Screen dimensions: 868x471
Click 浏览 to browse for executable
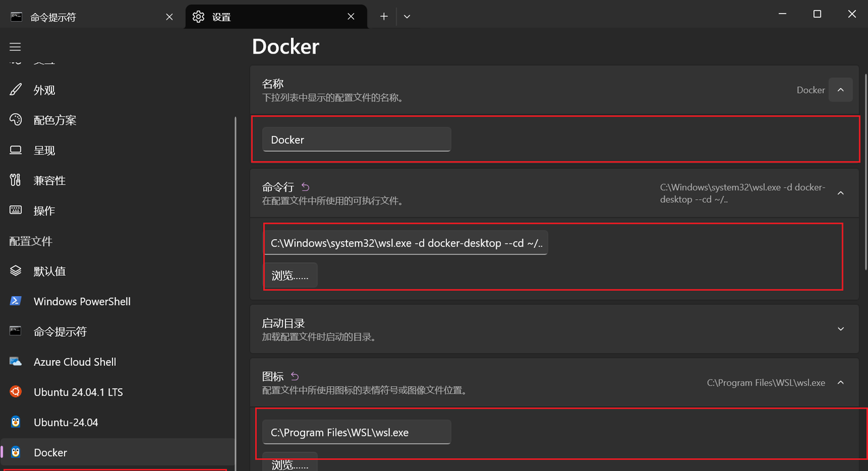[290, 274]
